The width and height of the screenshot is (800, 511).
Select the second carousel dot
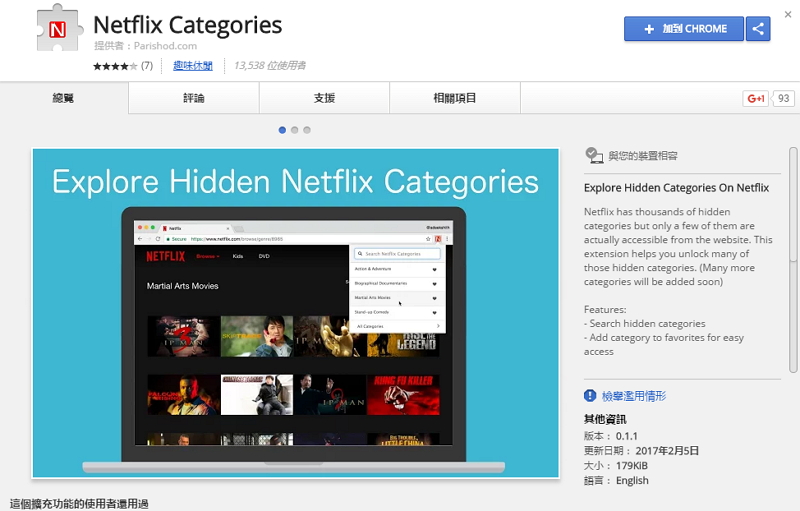pyautogui.click(x=295, y=130)
